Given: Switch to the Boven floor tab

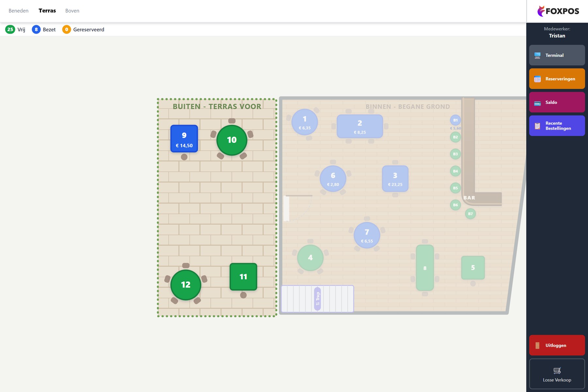Looking at the screenshot, I should [x=72, y=11].
